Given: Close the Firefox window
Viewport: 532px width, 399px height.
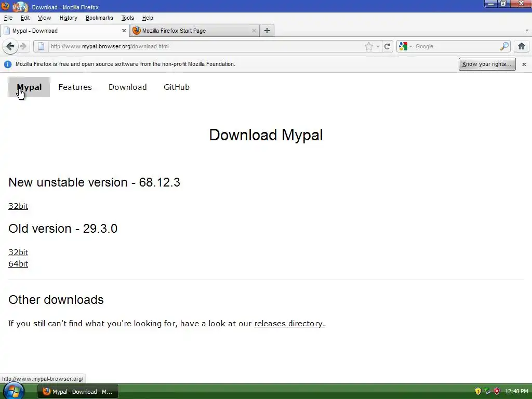Looking at the screenshot, I should (521, 4).
